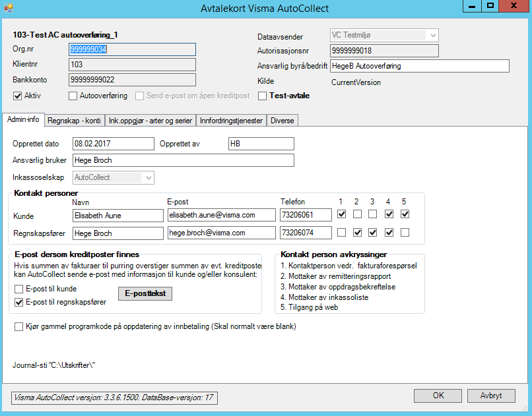The height and width of the screenshot is (416, 532).
Task: Click '4. Mottaker av inkassoliste' text
Action: click(x=324, y=297)
